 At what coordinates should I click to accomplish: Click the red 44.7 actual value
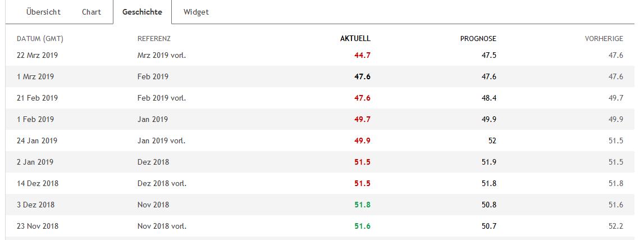[x=362, y=55]
